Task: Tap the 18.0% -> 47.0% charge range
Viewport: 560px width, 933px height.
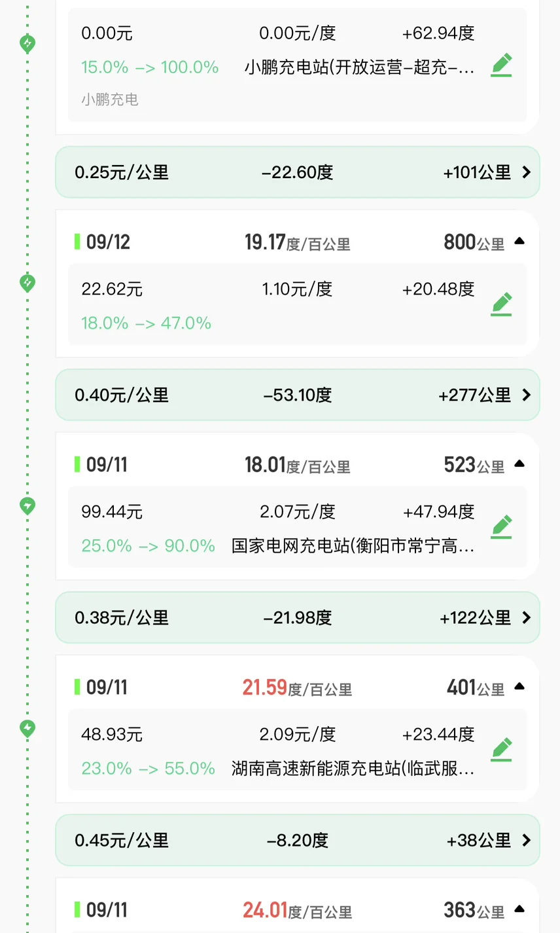Action: point(146,323)
